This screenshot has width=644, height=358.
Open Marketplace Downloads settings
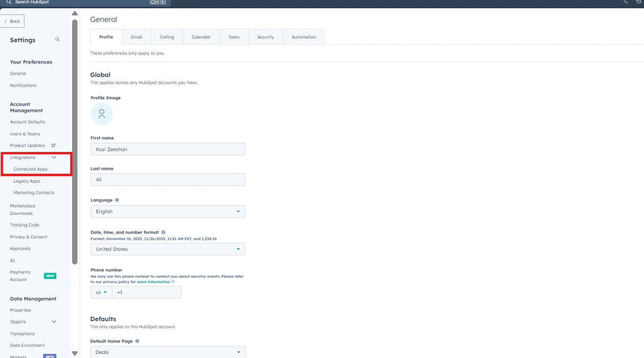(x=22, y=209)
